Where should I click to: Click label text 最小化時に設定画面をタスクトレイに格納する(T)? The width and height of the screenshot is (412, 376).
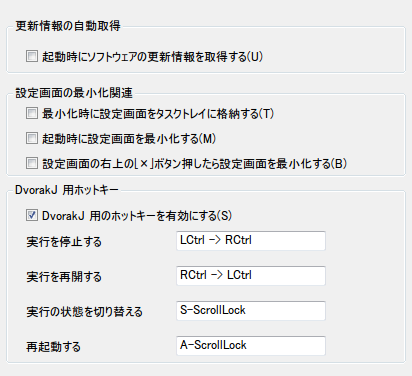(x=158, y=114)
